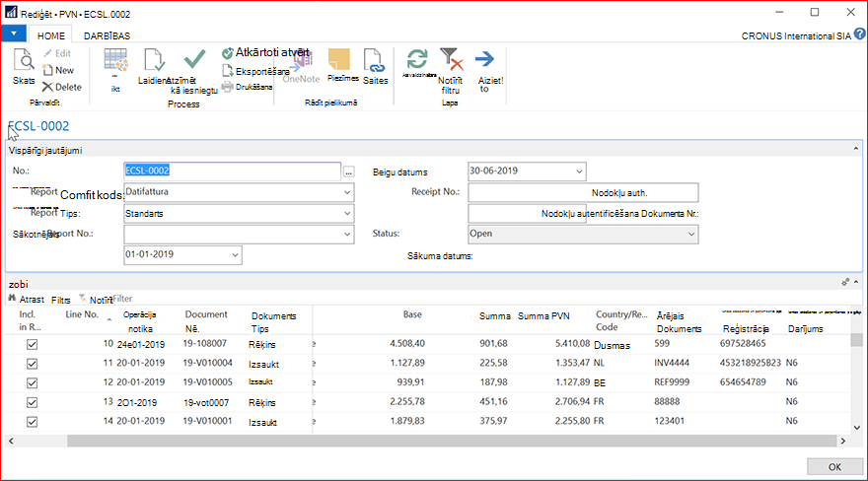This screenshot has width=868, height=481.
Task: Click the OneNote icon
Action: [x=302, y=60]
